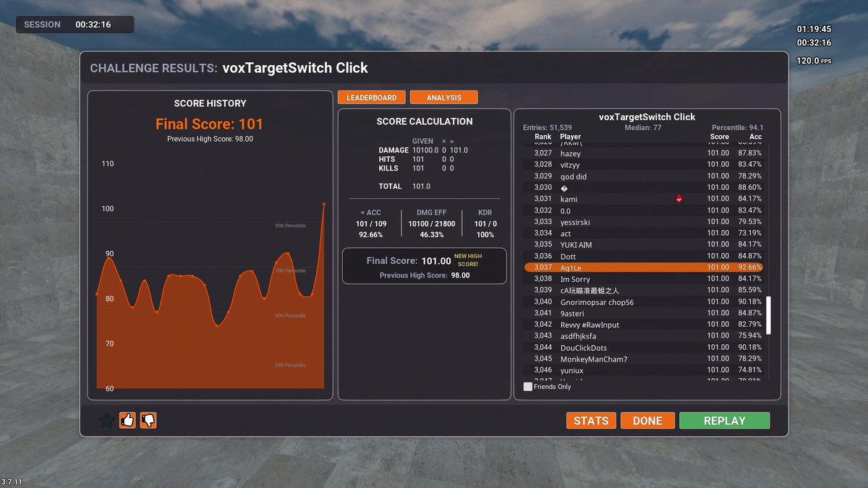The width and height of the screenshot is (868, 488).
Task: Select player Dott at rank 3,036
Action: (644, 256)
